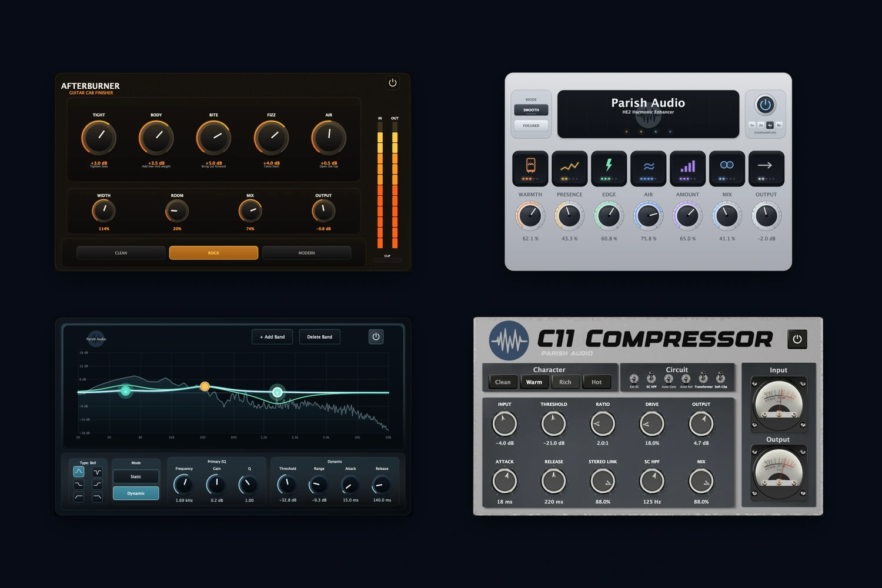Screen dimensions: 882x588
Task: Click the compressor Ratio knob
Action: coord(603,423)
